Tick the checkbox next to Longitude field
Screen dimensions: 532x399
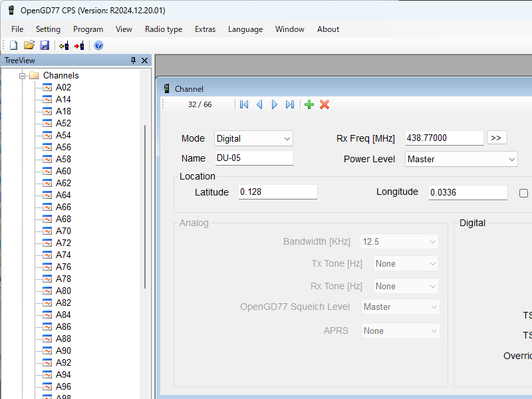(x=523, y=193)
